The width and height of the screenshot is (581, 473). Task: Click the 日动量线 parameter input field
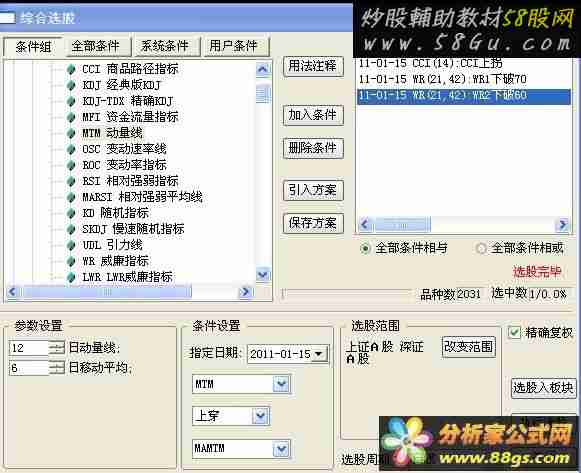point(29,348)
